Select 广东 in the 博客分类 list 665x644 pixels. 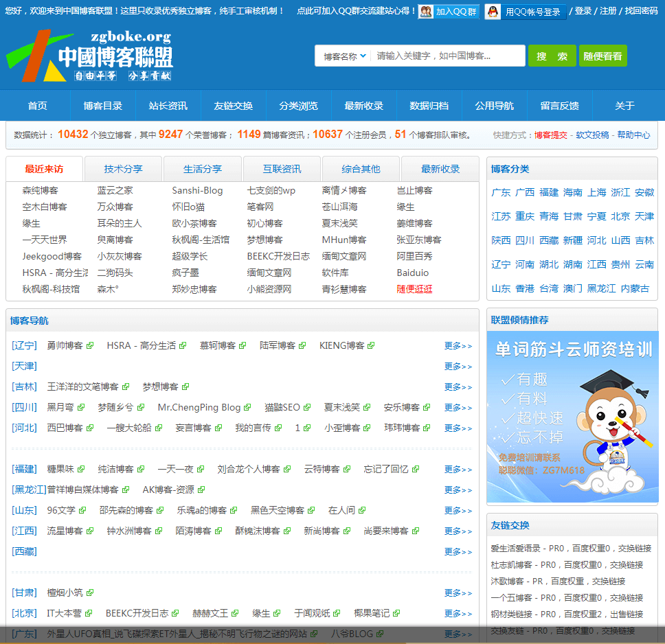click(501, 192)
